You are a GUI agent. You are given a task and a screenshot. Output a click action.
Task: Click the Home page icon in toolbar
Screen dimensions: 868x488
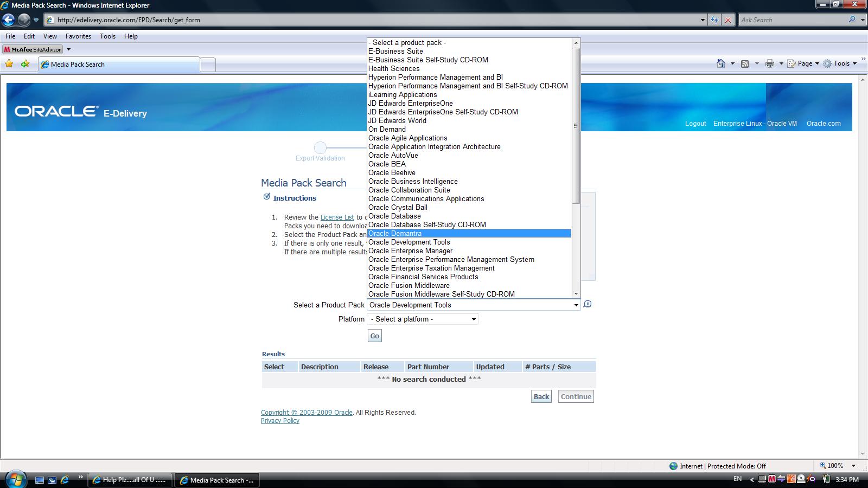click(x=720, y=63)
